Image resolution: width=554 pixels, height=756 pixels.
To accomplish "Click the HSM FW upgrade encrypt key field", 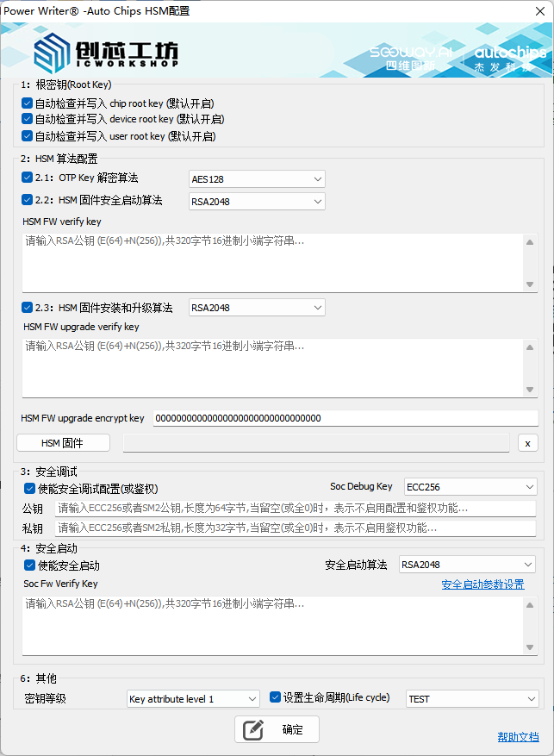I will click(345, 418).
